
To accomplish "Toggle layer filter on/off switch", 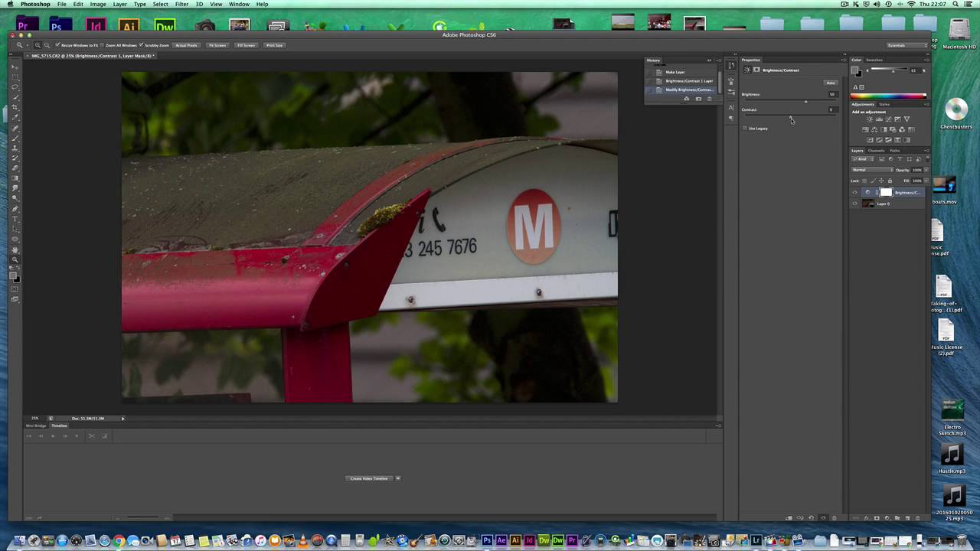I will 927,159.
